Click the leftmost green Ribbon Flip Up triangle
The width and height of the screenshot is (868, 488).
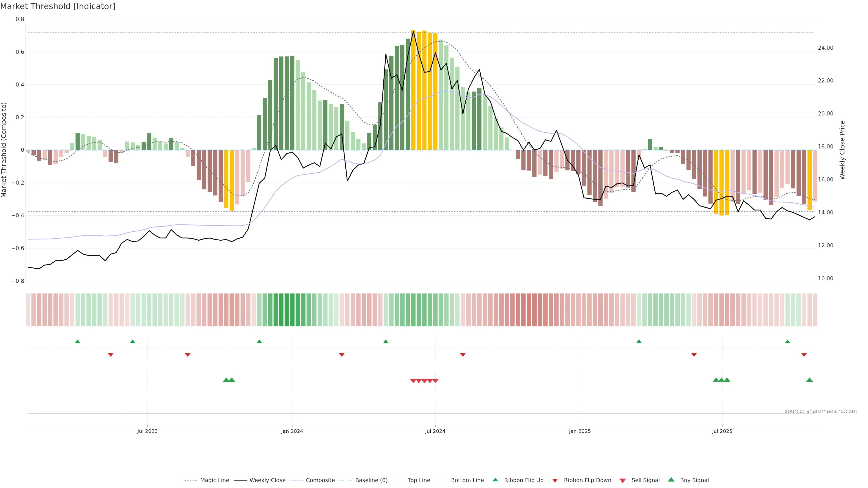(x=78, y=342)
